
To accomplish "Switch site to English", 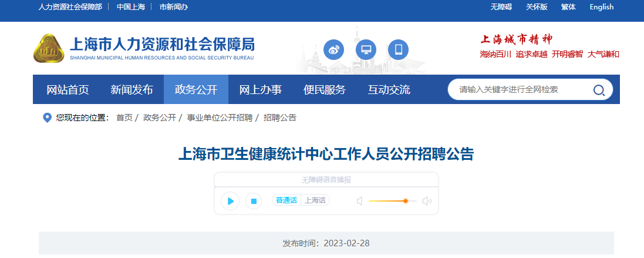I will tap(602, 7).
